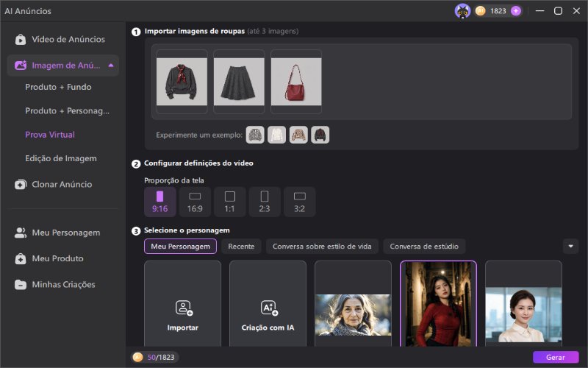Switch to Meu Personagem tab
The height and width of the screenshot is (368, 588).
coord(180,247)
